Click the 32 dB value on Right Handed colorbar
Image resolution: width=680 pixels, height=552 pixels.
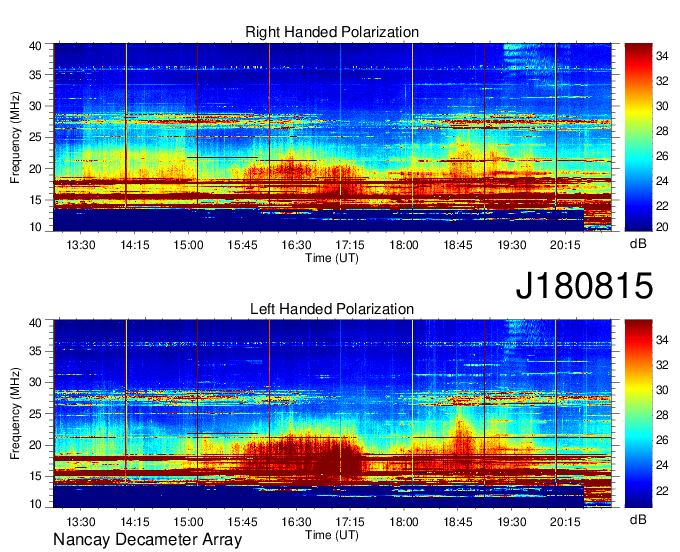(662, 81)
